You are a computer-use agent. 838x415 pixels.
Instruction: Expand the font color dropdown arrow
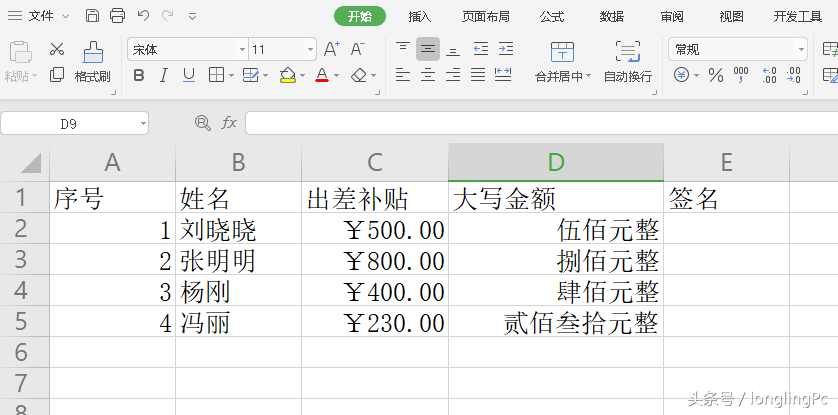pyautogui.click(x=336, y=76)
